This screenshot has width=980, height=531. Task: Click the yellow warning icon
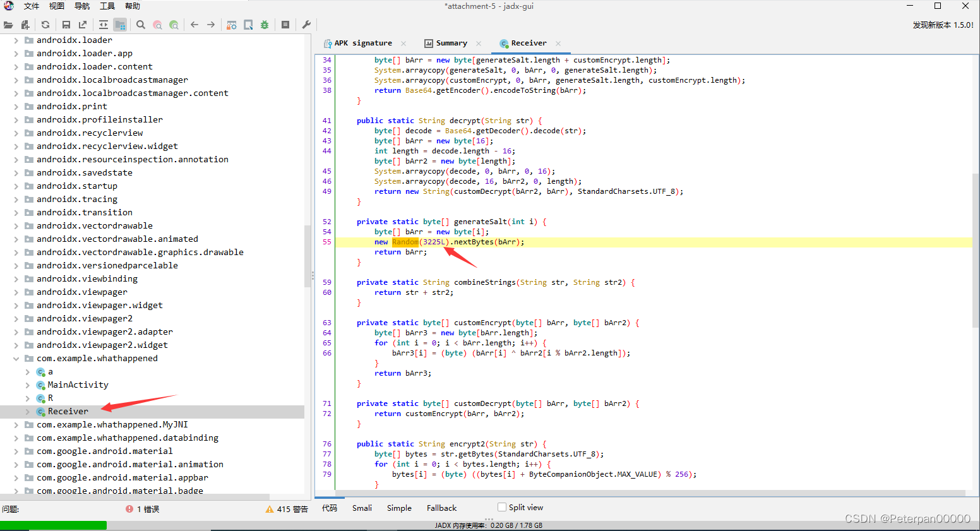coord(270,509)
